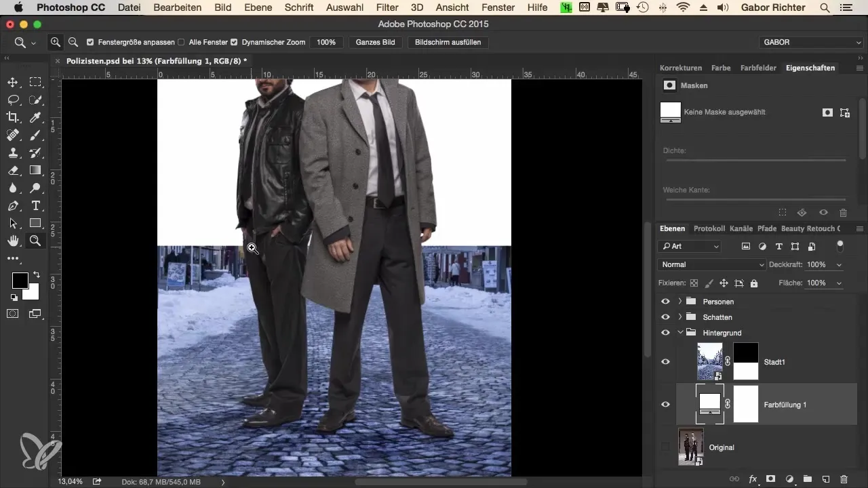Select the Quick Selection tool
The height and width of the screenshot is (488, 868).
[35, 100]
